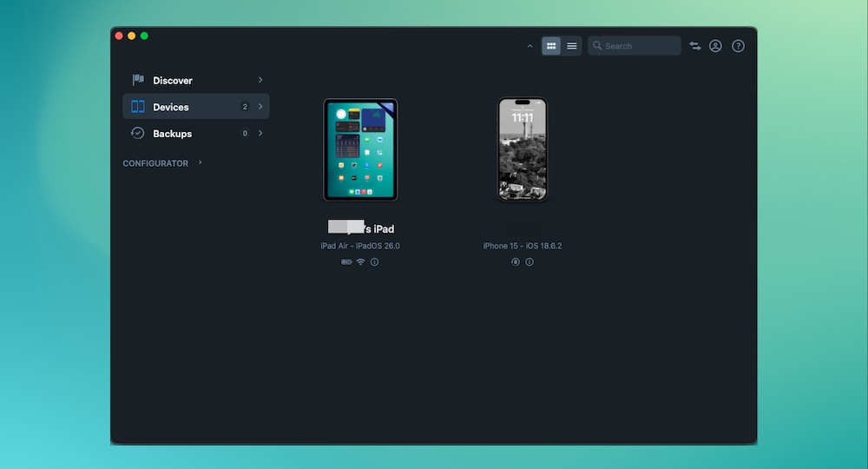This screenshot has height=469, width=868.
Task: Click the Devices sidebar icon
Action: [x=138, y=106]
